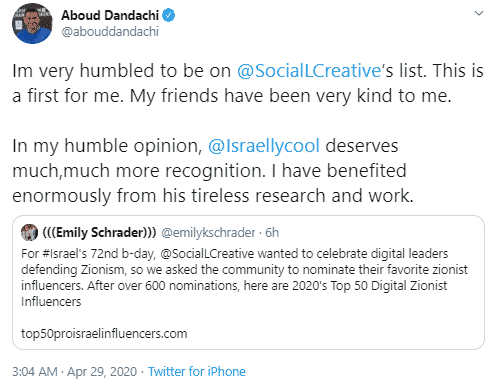Screen dimensions: 493x389
Task: Open the @abouddandachi handle link
Action: coord(110,32)
